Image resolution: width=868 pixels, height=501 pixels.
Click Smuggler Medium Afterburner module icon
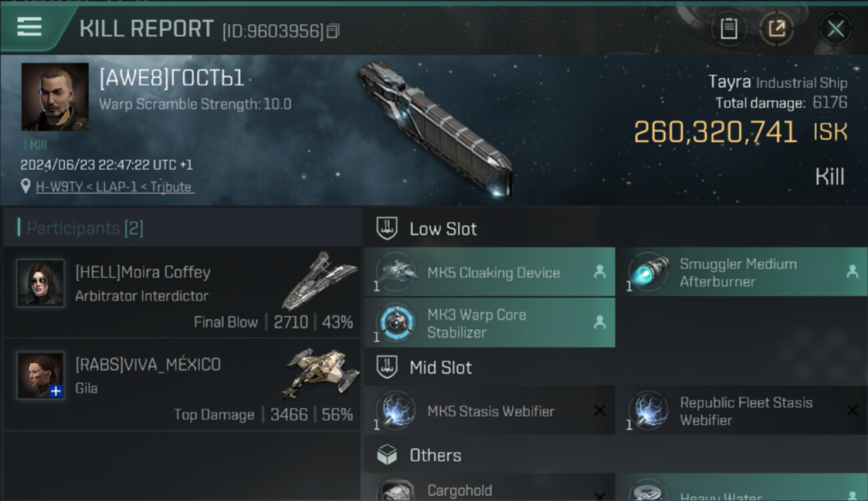pos(649,273)
